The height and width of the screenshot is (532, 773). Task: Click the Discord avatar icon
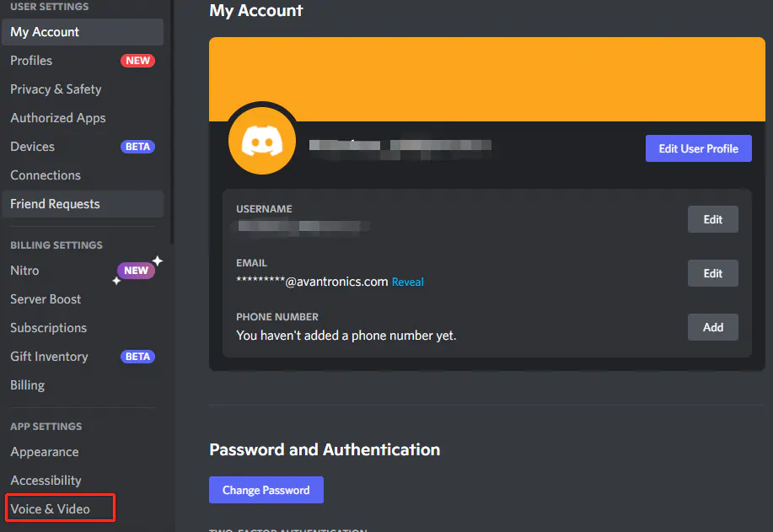261,138
